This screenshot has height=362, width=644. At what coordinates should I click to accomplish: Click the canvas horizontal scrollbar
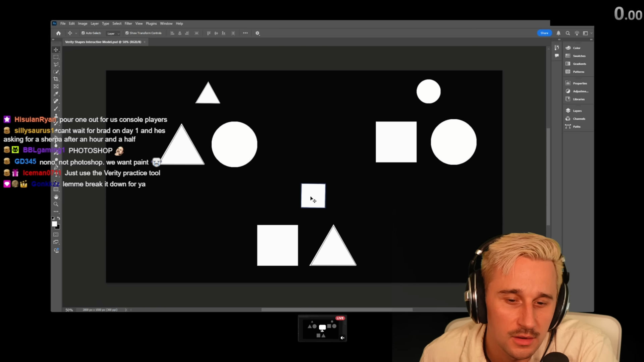337,310
